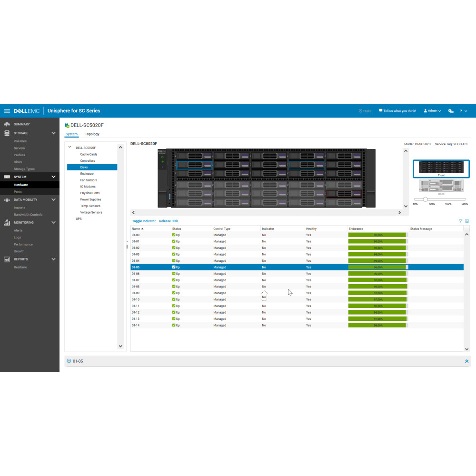Screen dimensions: 476x476
Task: Select the Front view thumbnail
Action: (x=441, y=169)
